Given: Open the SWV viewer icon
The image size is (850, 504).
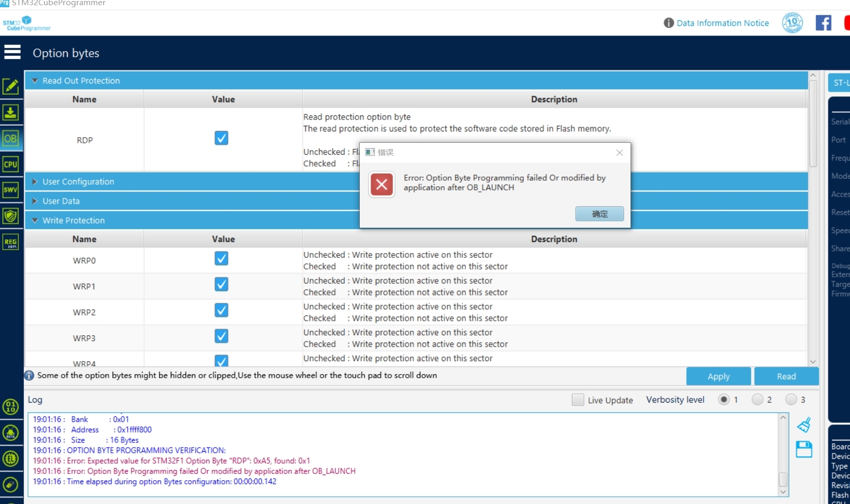Looking at the screenshot, I should tap(11, 190).
